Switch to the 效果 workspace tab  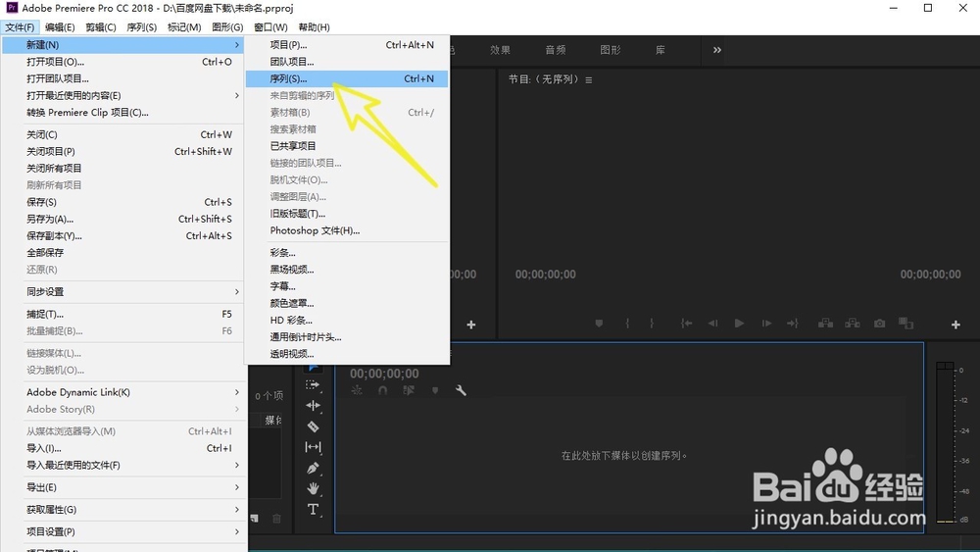click(500, 50)
